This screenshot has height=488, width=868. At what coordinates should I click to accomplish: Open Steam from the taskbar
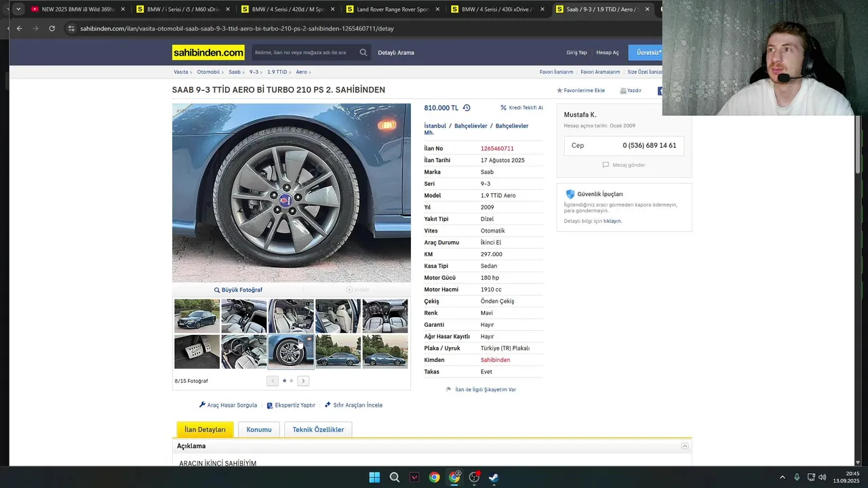pyautogui.click(x=494, y=477)
